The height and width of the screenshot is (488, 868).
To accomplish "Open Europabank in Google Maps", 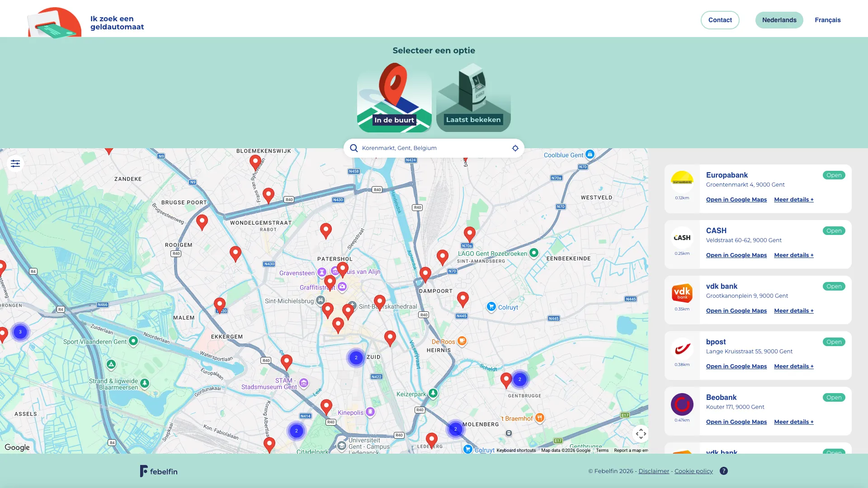I will tap(736, 200).
